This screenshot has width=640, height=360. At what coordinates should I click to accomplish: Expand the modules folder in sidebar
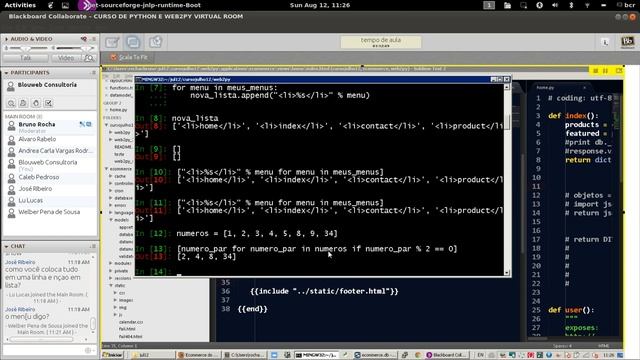(111, 263)
